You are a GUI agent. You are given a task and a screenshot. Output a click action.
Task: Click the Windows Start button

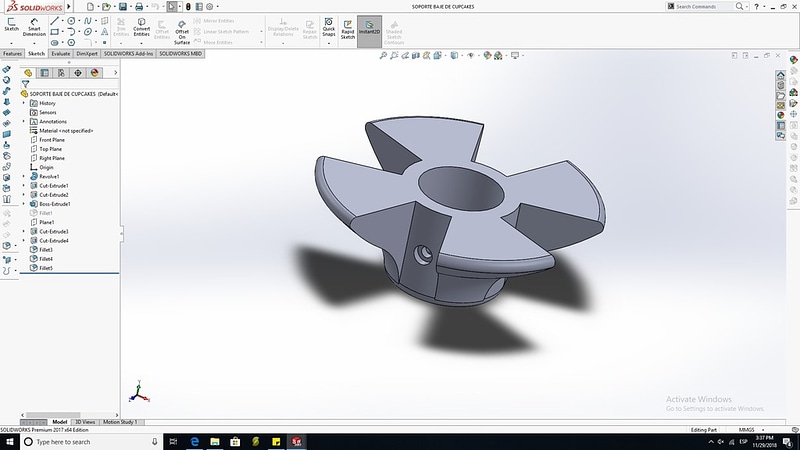point(10,442)
